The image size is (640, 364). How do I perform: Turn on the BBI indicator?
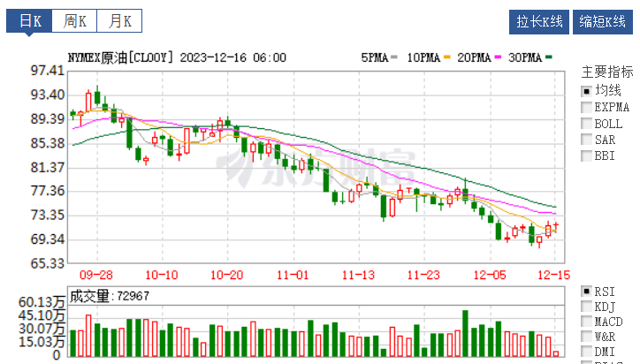[x=586, y=156]
